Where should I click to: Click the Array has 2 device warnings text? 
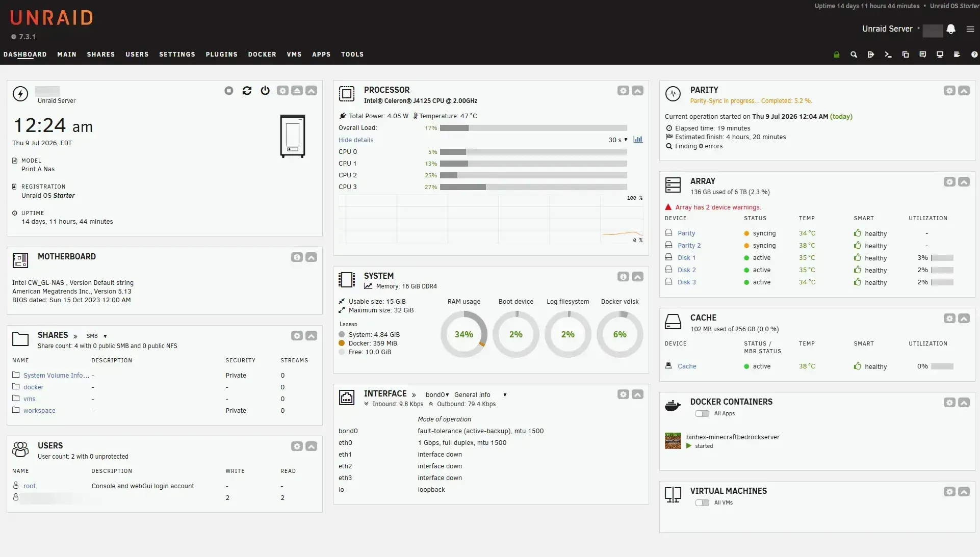(x=718, y=207)
